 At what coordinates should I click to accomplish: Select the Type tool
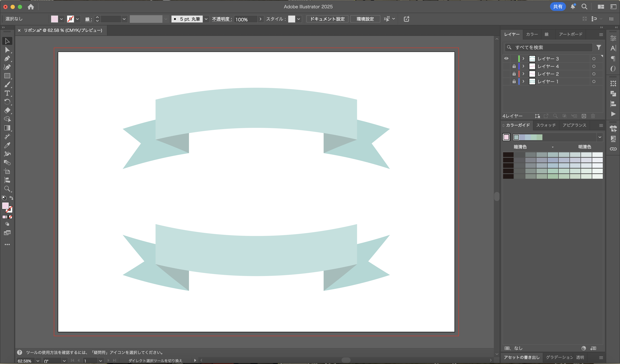(x=7, y=93)
